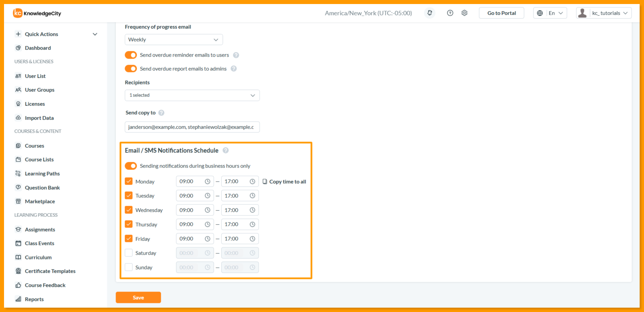This screenshot has width=644, height=312.
Task: Open the Weekly frequency dropdown
Action: [x=174, y=40]
